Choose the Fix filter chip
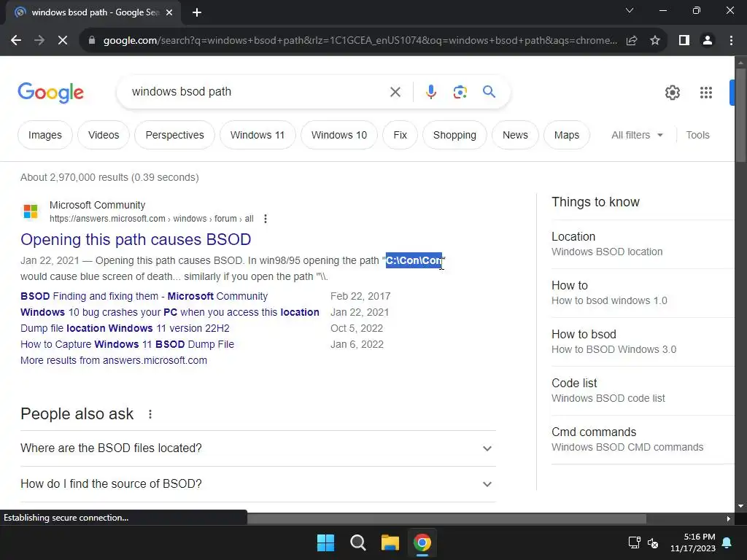The width and height of the screenshot is (747, 560). (400, 135)
